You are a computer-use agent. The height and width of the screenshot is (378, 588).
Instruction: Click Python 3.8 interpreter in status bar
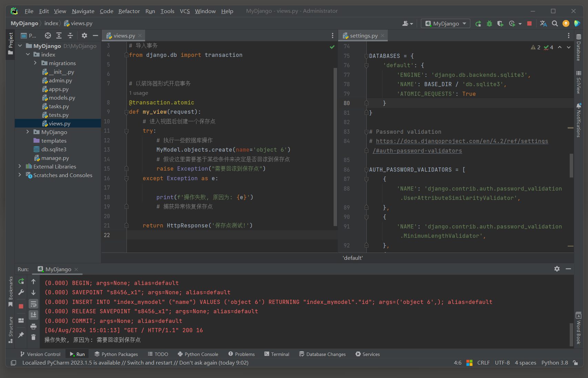click(x=554, y=362)
